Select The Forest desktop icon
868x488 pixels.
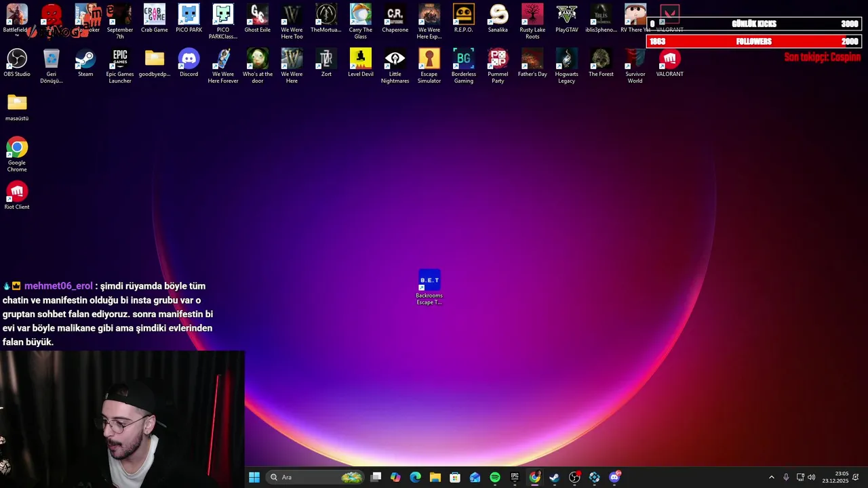coord(601,63)
